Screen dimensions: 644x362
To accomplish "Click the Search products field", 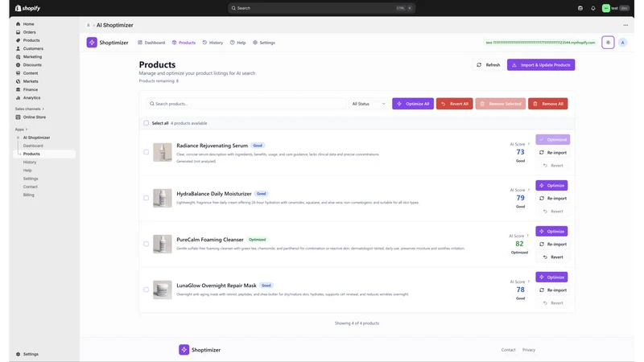I will pos(246,104).
